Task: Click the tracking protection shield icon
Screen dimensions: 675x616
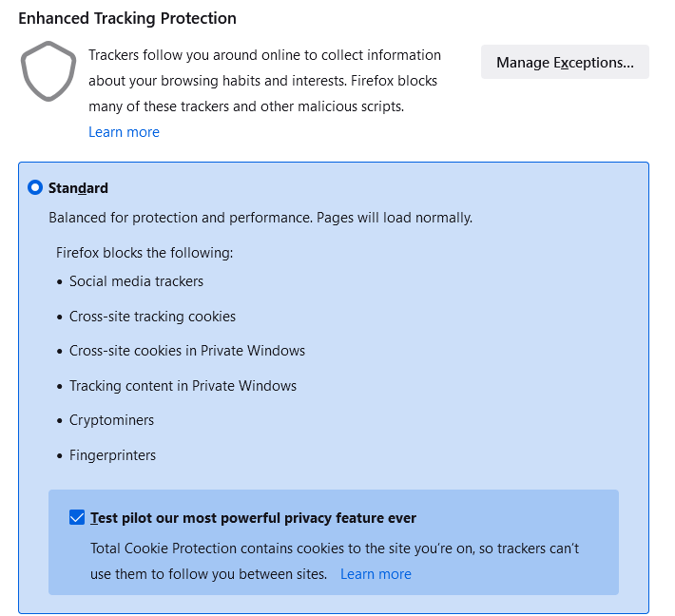Action: (x=47, y=71)
